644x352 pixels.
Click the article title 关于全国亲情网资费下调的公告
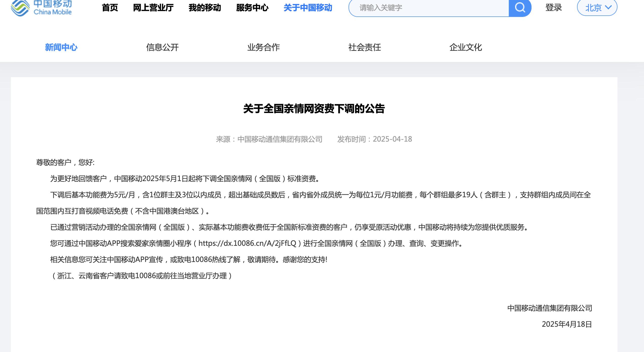click(x=314, y=109)
